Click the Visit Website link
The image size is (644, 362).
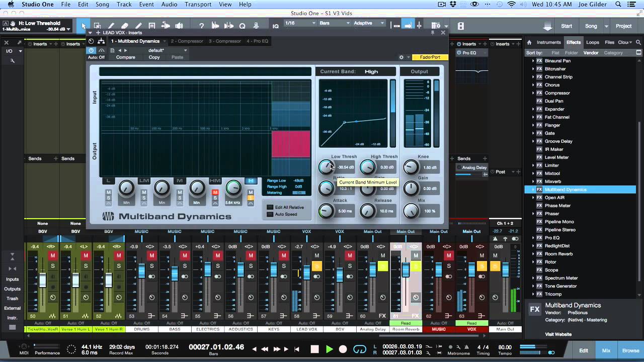558,334
